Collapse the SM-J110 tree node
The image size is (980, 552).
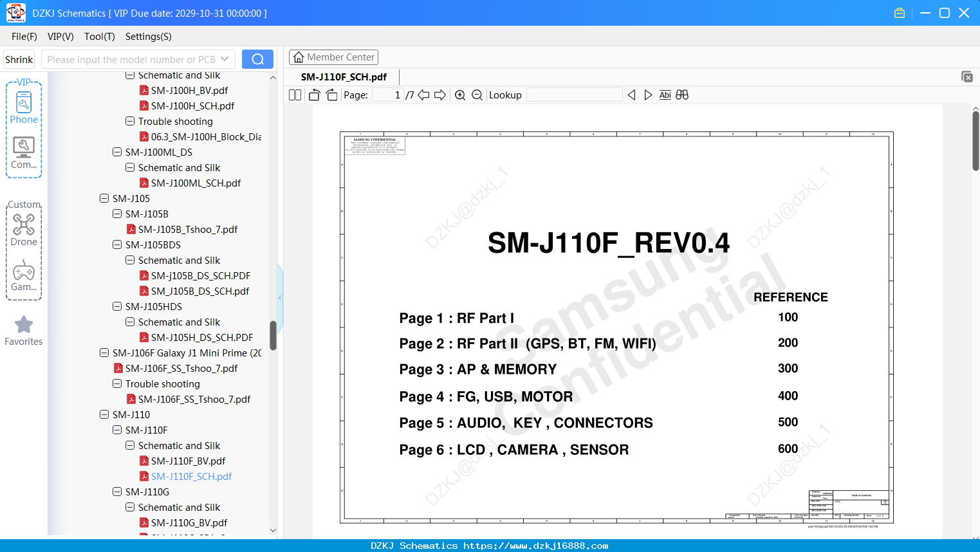tap(104, 414)
